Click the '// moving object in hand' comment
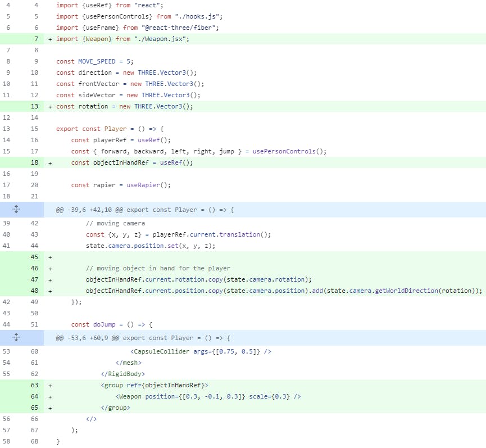The height and width of the screenshot is (448, 486). point(158,268)
